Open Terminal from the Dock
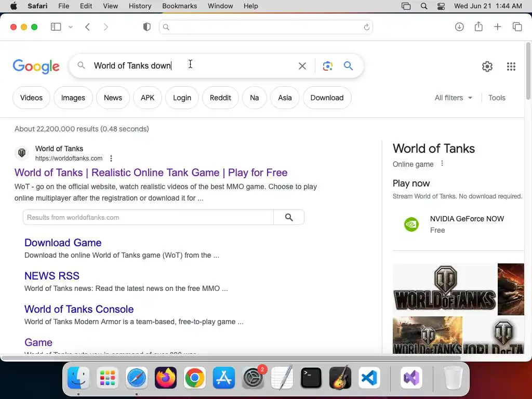This screenshot has height=399, width=532. [311, 378]
